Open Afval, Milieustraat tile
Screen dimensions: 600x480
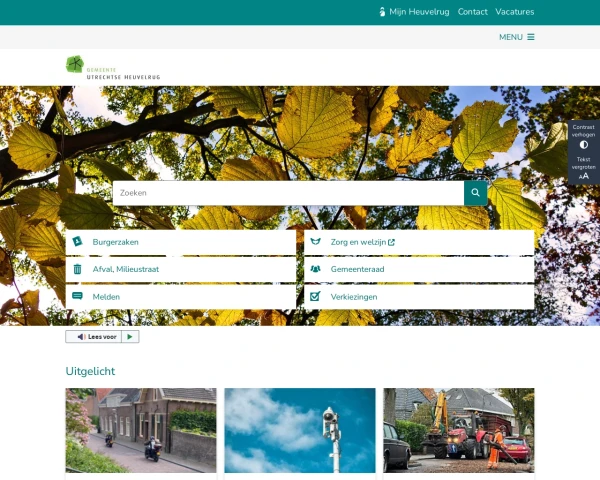181,269
